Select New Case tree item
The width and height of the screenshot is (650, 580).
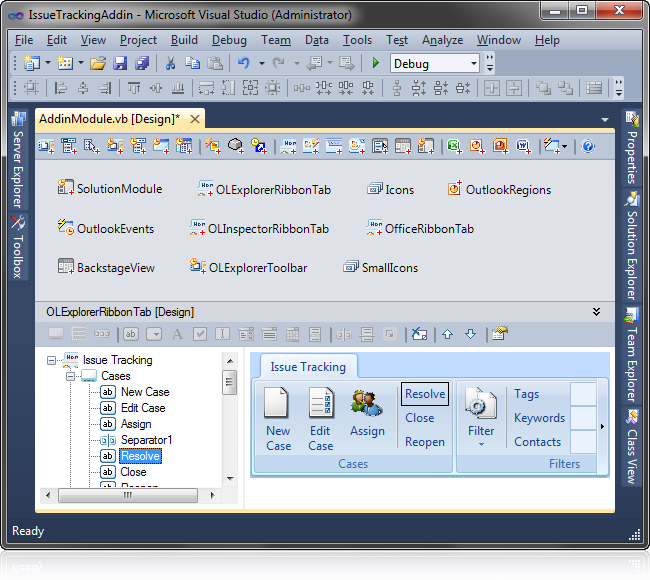[145, 392]
